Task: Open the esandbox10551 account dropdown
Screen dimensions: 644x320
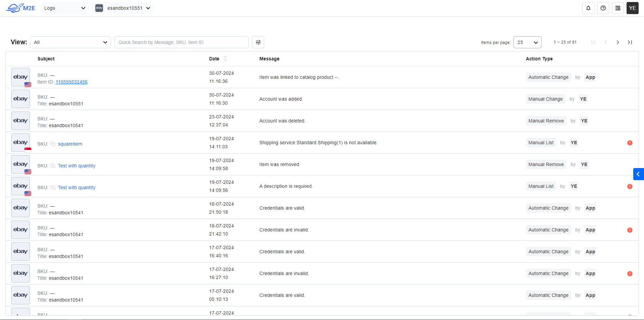Action: pyautogui.click(x=122, y=8)
